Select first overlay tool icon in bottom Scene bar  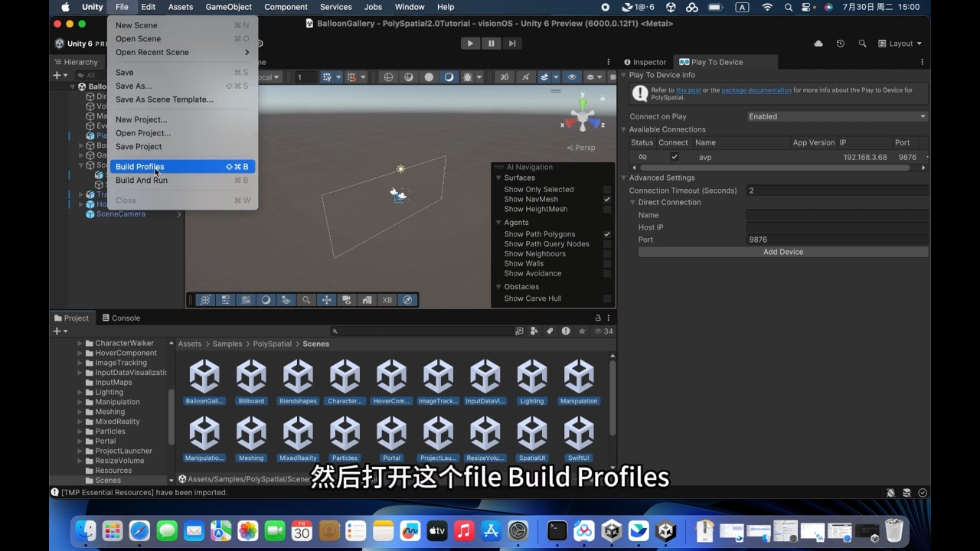point(205,300)
